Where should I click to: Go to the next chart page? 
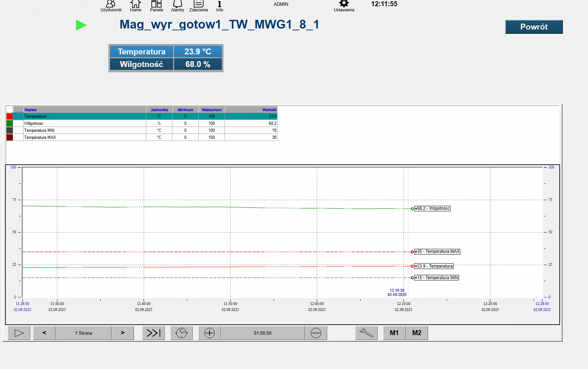point(122,333)
